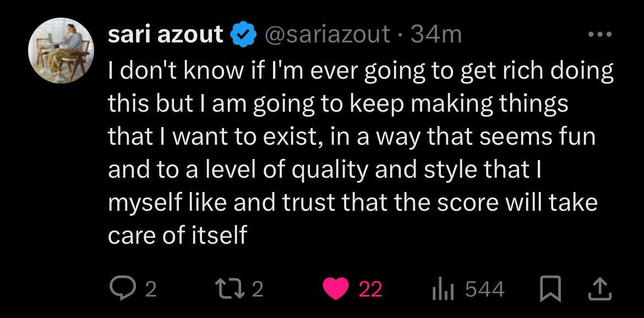Click the 34m timestamp
The height and width of the screenshot is (318, 644).
point(436,35)
